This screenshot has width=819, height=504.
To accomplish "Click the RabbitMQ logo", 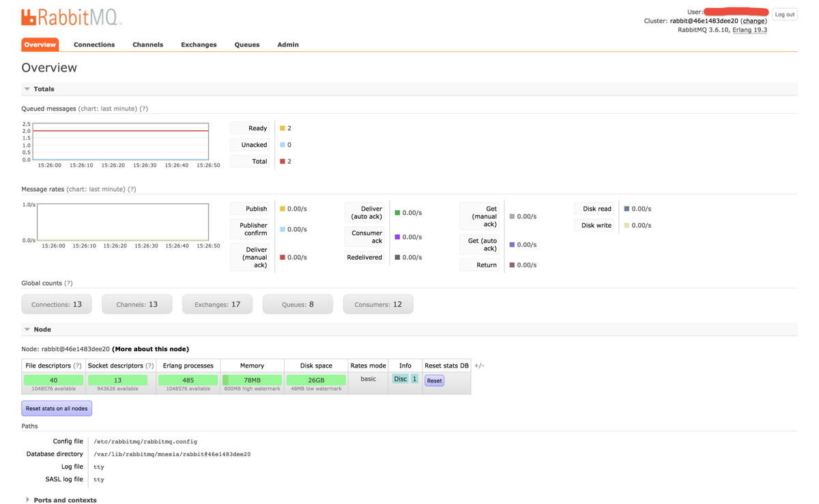I will (72, 17).
